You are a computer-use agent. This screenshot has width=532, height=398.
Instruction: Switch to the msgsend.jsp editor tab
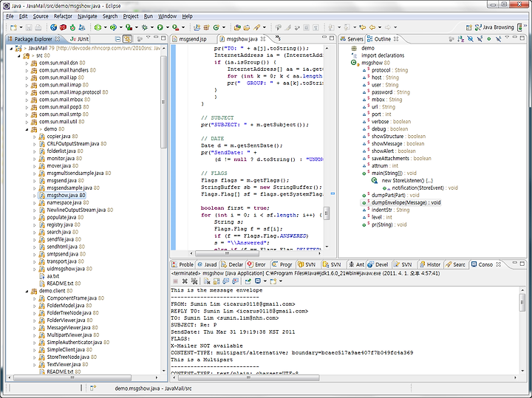[x=193, y=39]
